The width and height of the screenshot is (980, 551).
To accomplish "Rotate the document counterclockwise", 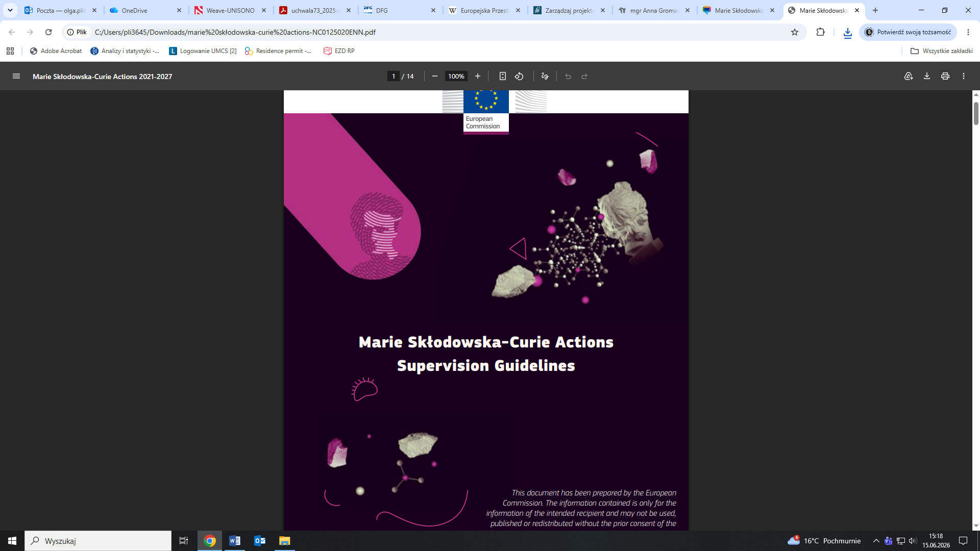I will point(519,77).
